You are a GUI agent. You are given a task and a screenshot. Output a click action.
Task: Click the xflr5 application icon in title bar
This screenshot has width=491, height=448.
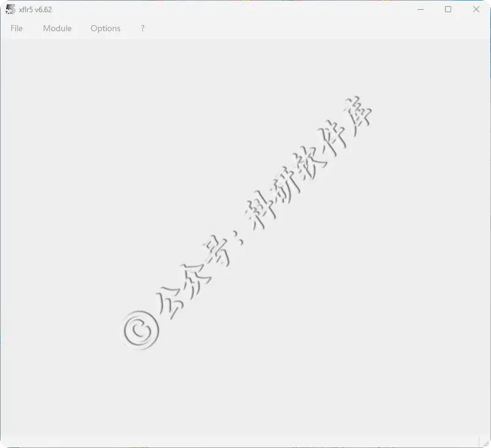(x=10, y=9)
